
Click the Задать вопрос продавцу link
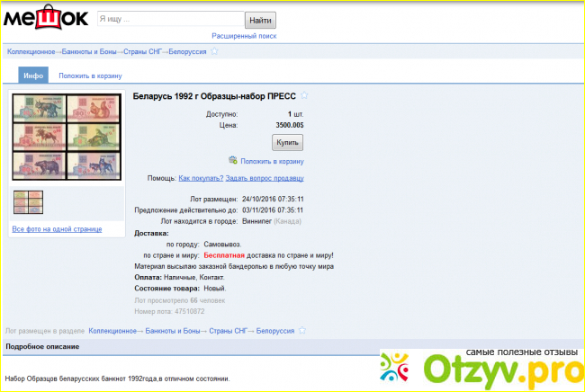pos(269,178)
